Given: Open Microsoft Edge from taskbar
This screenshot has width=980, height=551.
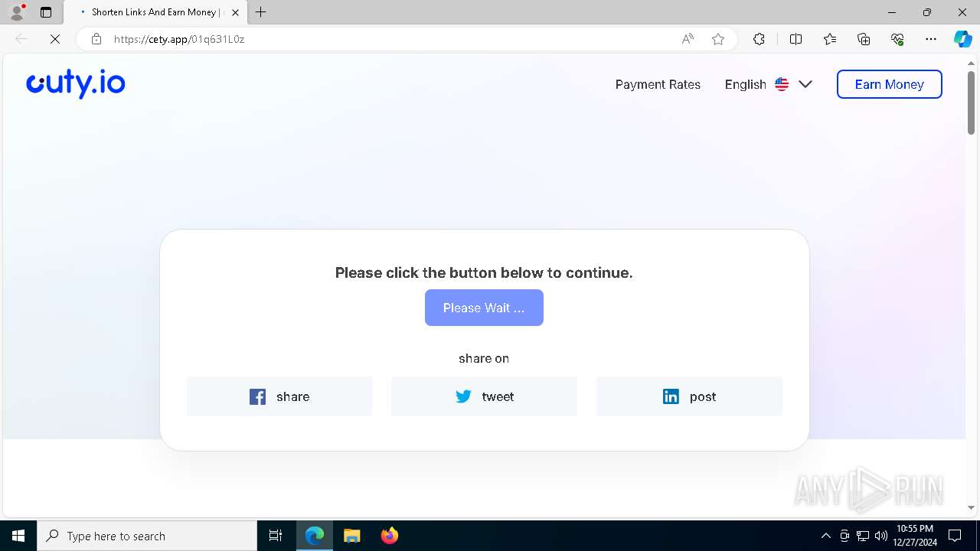Looking at the screenshot, I should pos(315,536).
